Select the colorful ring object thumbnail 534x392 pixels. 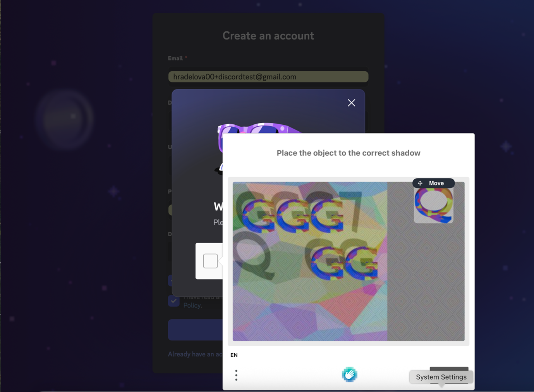[433, 206]
